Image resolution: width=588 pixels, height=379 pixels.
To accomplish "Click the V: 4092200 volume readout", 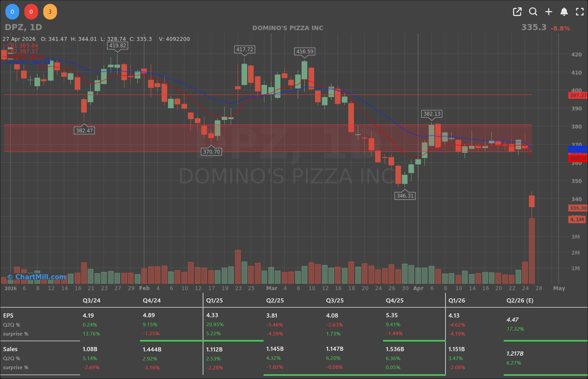I will coord(174,39).
